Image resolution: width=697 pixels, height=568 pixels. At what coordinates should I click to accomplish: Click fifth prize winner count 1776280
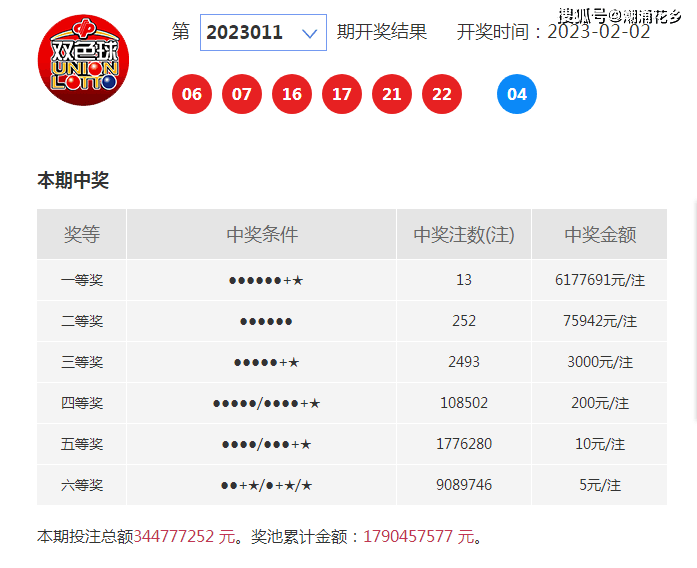(x=464, y=444)
